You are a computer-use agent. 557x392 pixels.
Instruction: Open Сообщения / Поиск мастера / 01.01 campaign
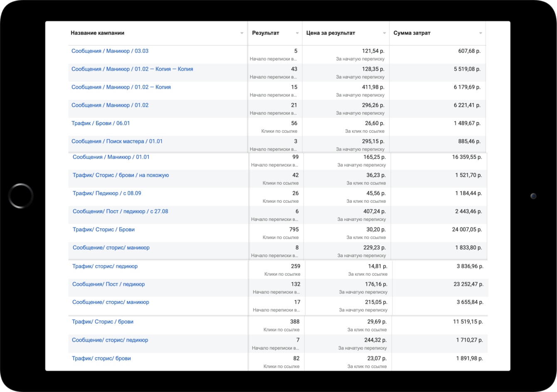point(117,141)
